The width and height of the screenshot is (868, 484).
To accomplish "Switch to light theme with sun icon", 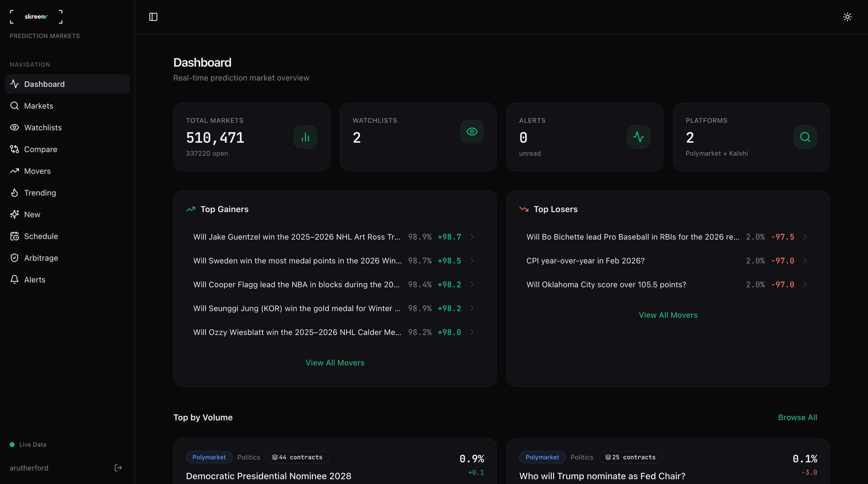I will coord(847,17).
